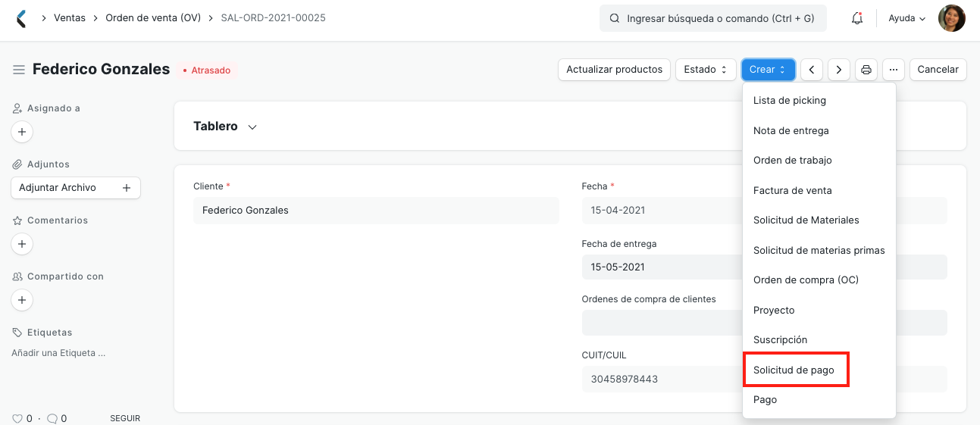980x425 pixels.
Task: Focus the search or command input
Action: coord(713,18)
